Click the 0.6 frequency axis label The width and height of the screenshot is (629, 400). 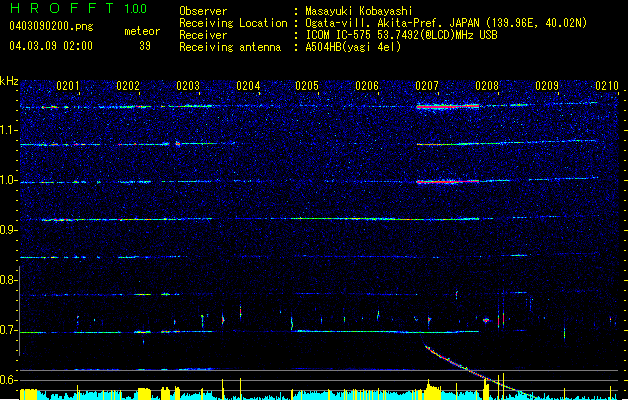[9, 380]
